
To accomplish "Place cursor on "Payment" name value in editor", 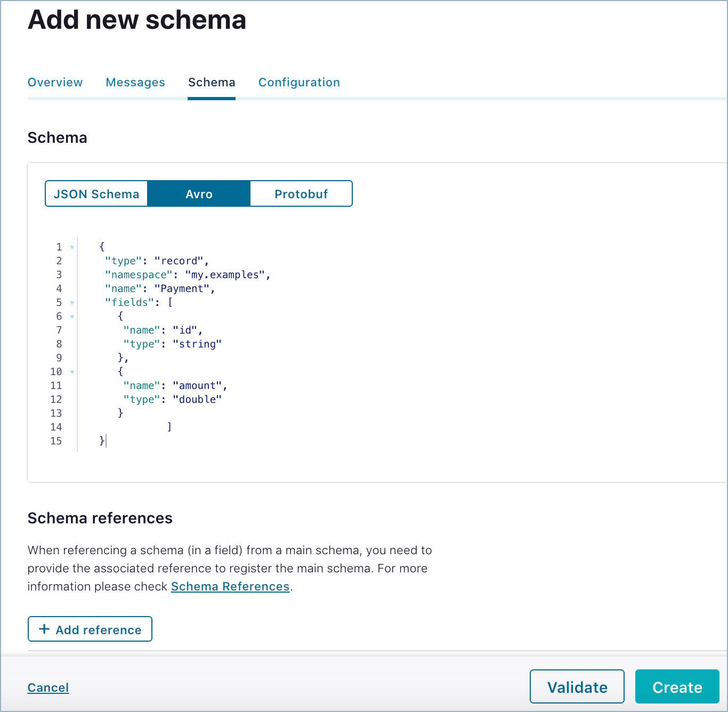I will pos(182,289).
